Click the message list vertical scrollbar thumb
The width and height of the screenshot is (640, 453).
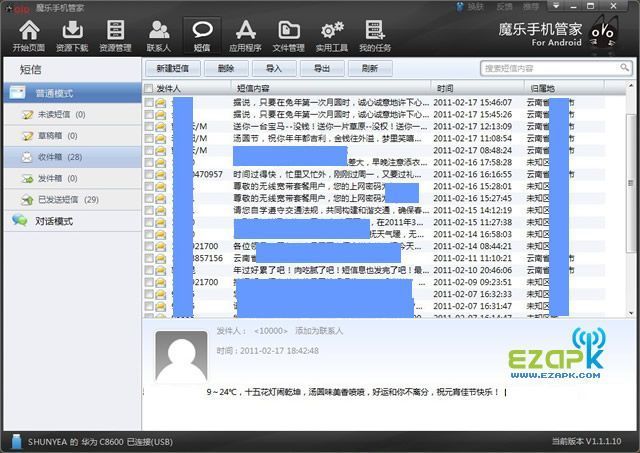click(631, 183)
